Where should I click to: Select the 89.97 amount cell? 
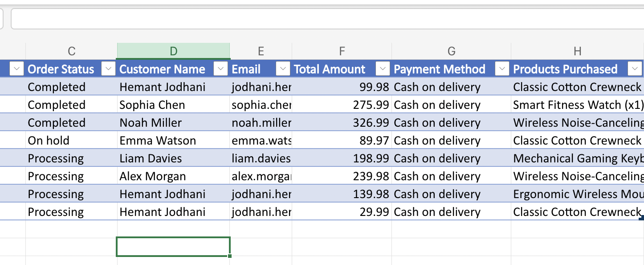click(x=342, y=141)
